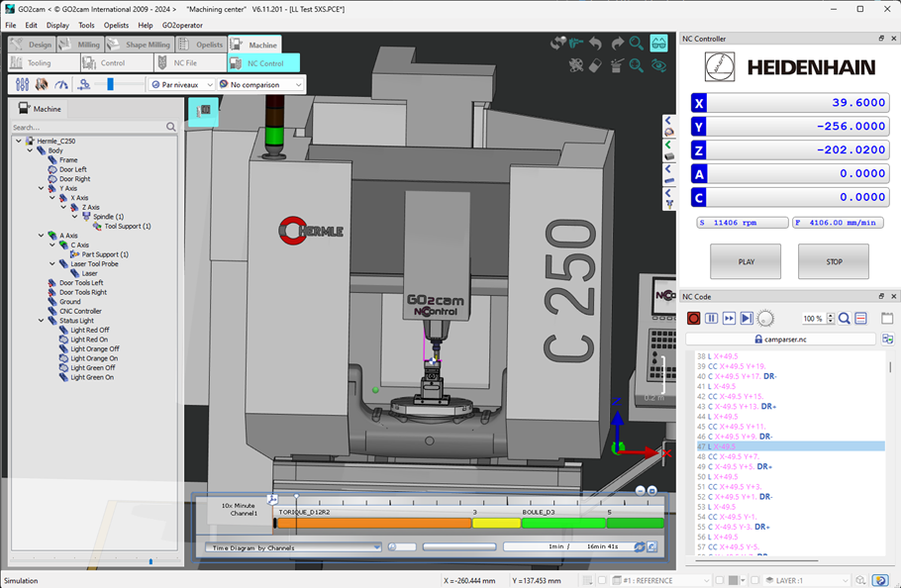The height and width of the screenshot is (588, 901).
Task: Select Light Green On tree item
Action: click(92, 377)
